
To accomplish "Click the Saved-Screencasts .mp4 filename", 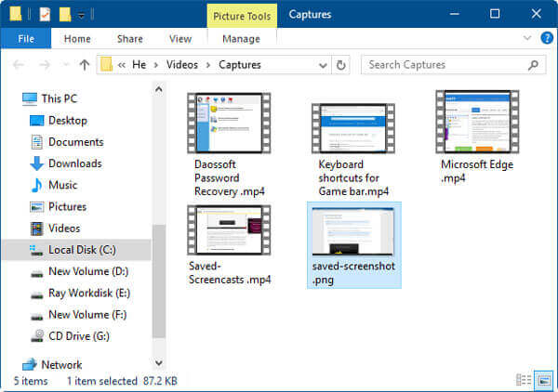I will click(x=230, y=273).
